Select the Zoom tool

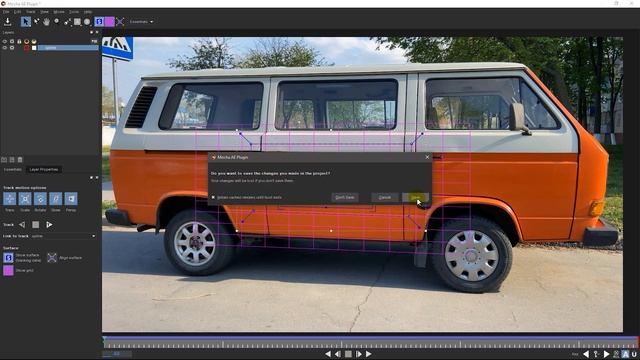pyautogui.click(x=57, y=21)
